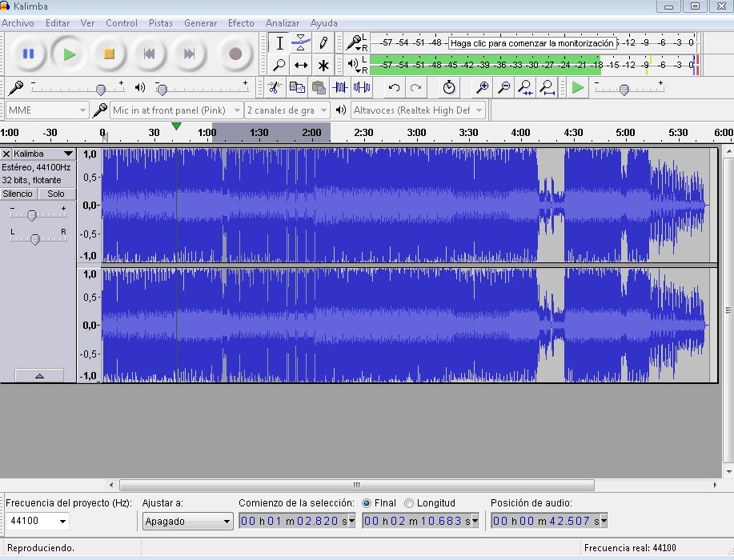Image resolution: width=734 pixels, height=560 pixels.
Task: Select the Selection tool
Action: tap(279, 43)
